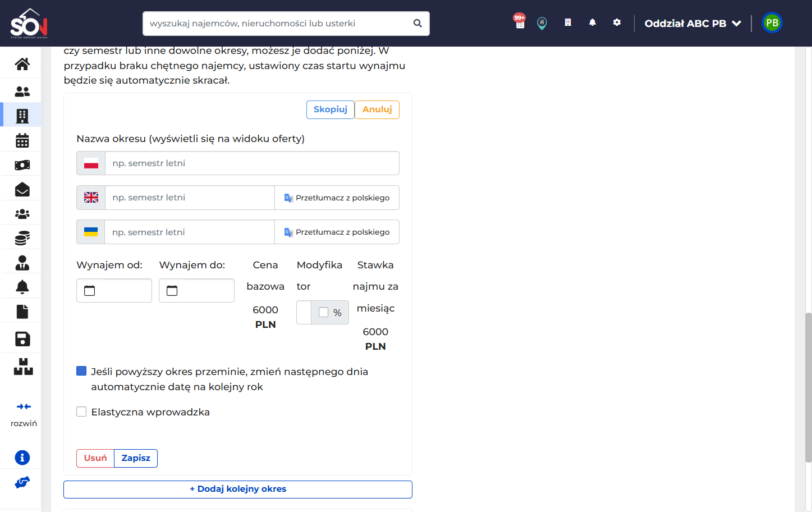Open the Wynajem od date picker
This screenshot has width=812, height=512.
click(114, 291)
